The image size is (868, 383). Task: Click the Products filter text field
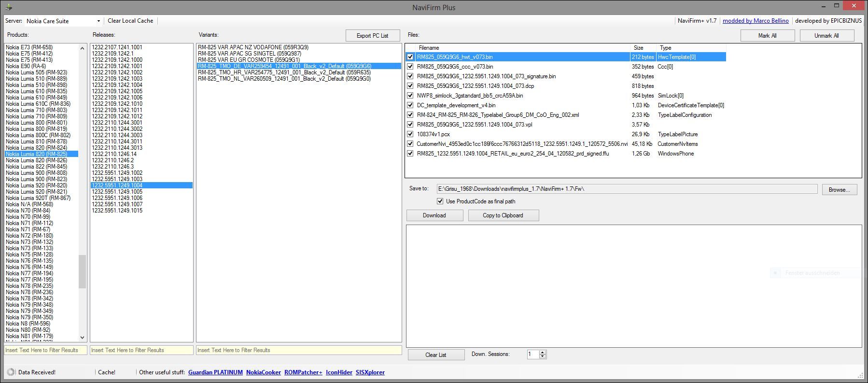(45, 350)
